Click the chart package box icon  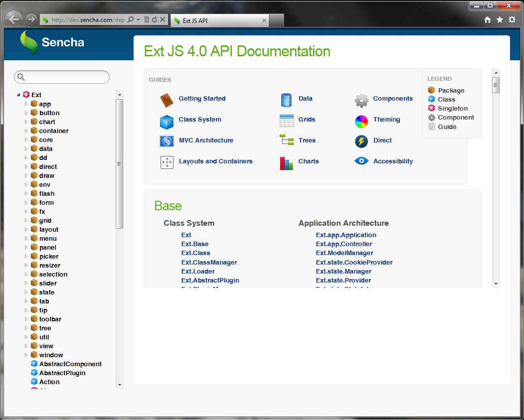pos(34,122)
